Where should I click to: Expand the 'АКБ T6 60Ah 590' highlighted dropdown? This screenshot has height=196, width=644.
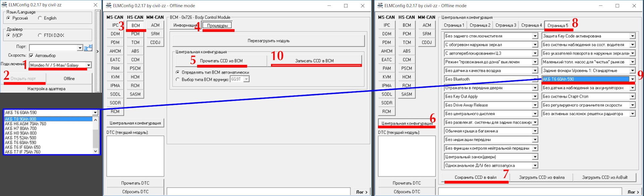pyautogui.click(x=632, y=79)
